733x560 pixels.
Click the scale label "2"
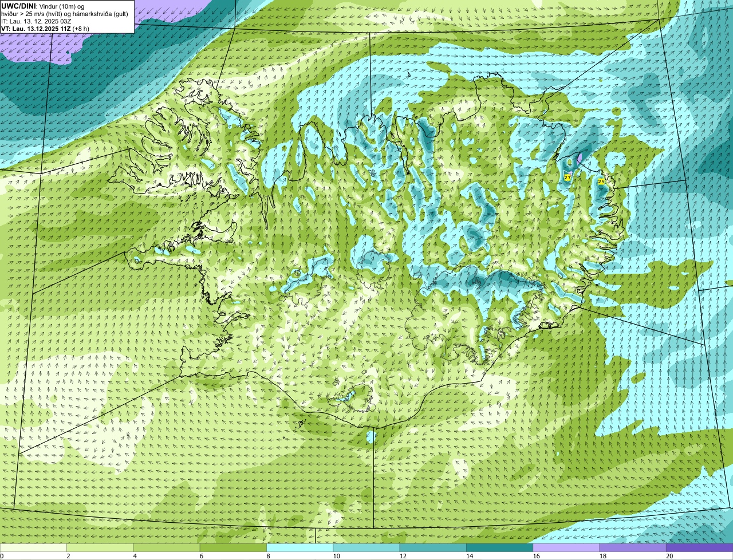tap(68, 556)
